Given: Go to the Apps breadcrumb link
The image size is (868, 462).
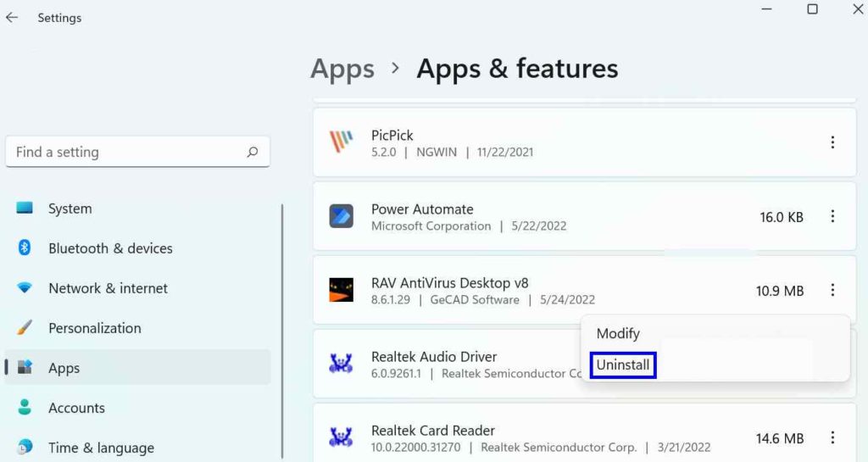Looking at the screenshot, I should [342, 70].
